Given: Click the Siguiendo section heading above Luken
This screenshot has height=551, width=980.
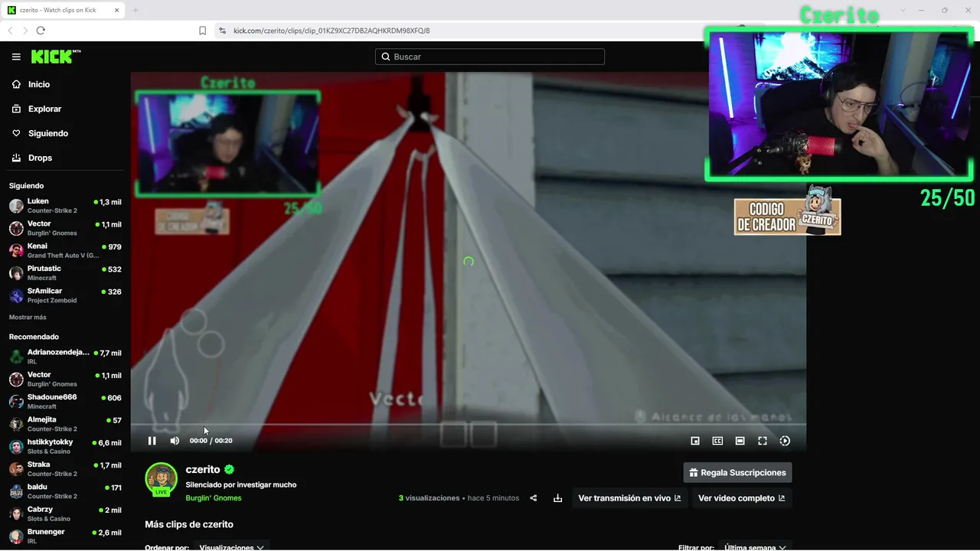Looking at the screenshot, I should (x=27, y=186).
